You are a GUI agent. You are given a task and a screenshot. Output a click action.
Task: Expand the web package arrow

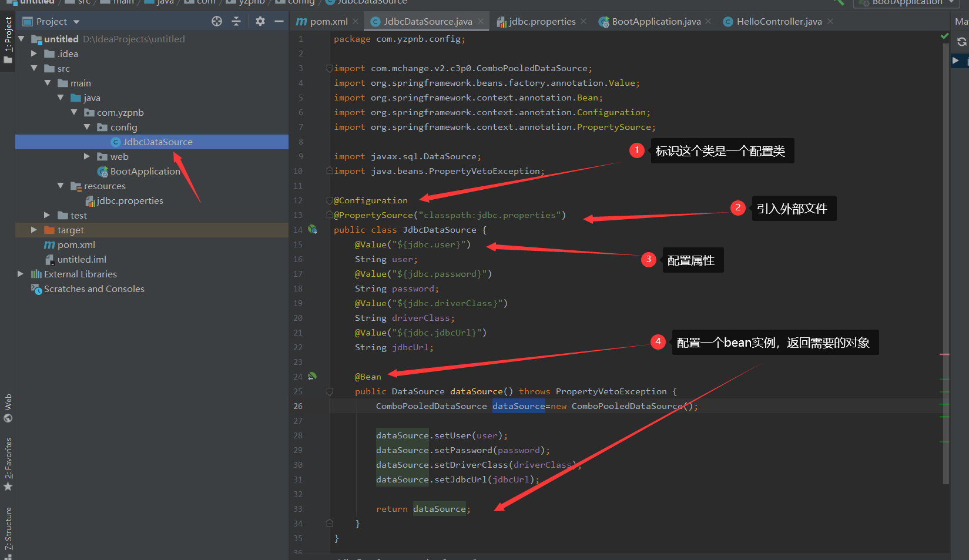pyautogui.click(x=87, y=156)
